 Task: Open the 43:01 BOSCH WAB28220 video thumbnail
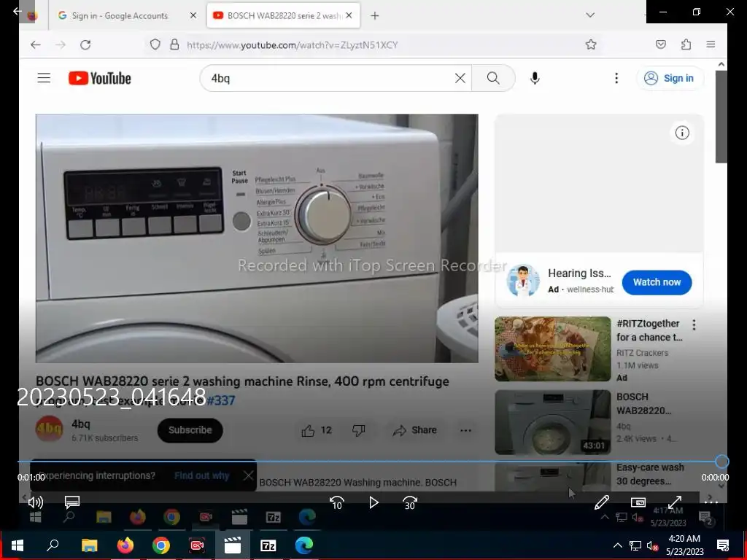coord(553,422)
